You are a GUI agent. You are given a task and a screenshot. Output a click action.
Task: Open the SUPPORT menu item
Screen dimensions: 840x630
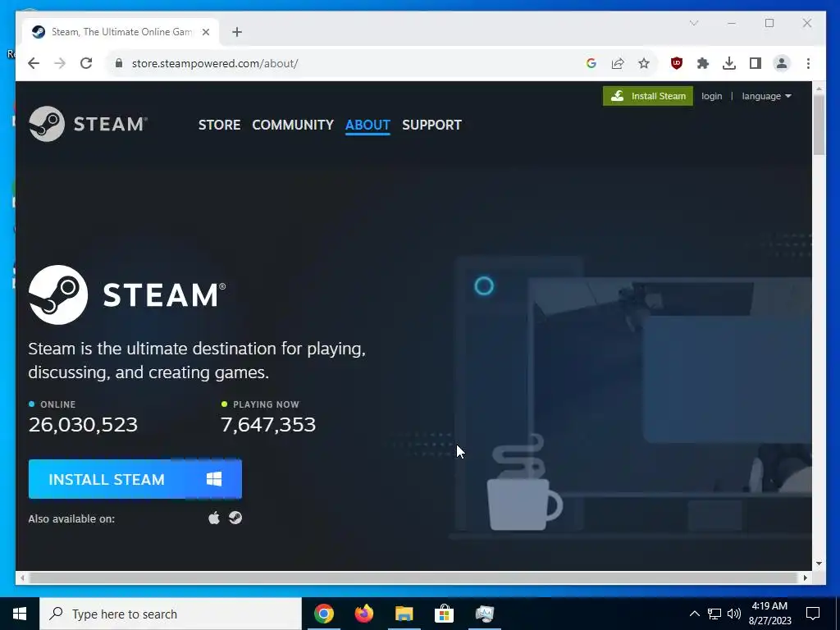pos(431,125)
